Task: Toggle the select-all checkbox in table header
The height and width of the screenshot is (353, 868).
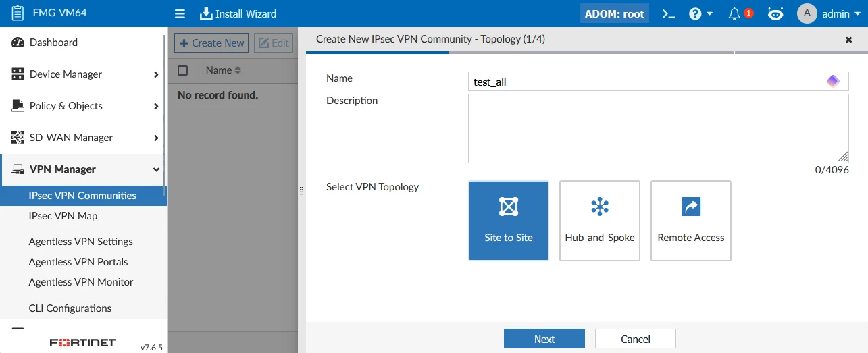Action: [x=183, y=70]
